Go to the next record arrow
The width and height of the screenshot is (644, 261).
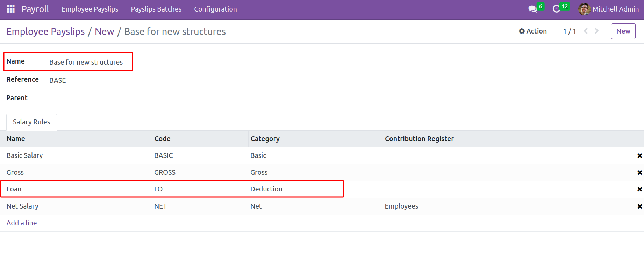coord(597,31)
